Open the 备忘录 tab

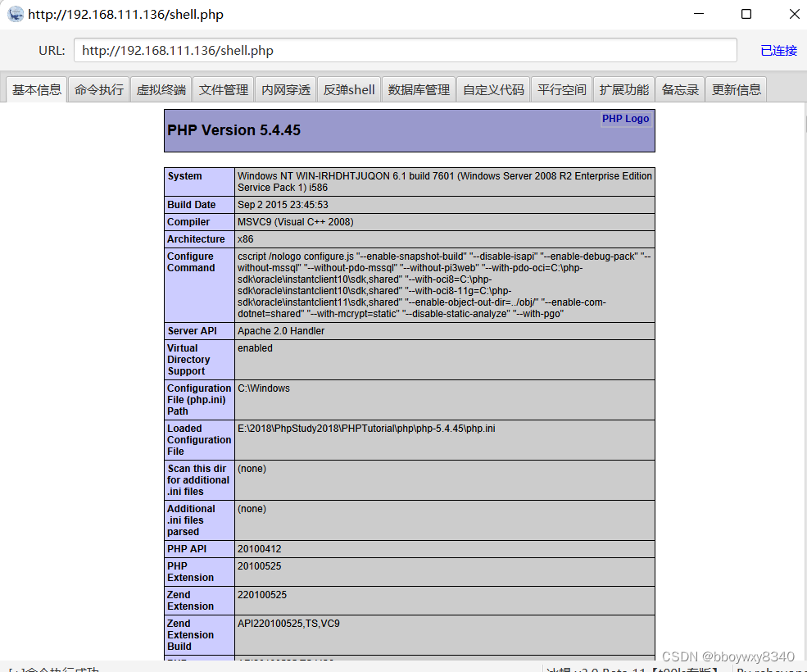pos(679,89)
